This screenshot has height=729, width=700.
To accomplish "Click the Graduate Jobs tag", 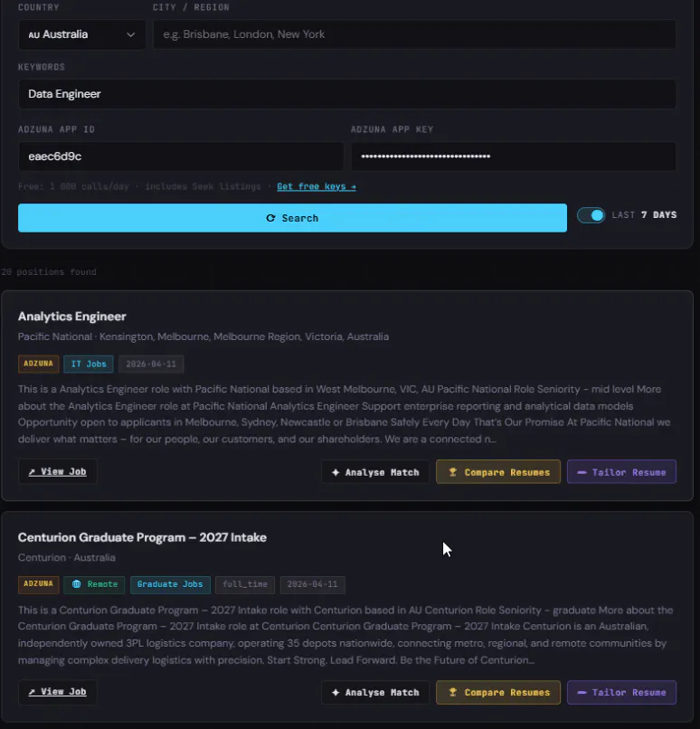I will pyautogui.click(x=170, y=584).
